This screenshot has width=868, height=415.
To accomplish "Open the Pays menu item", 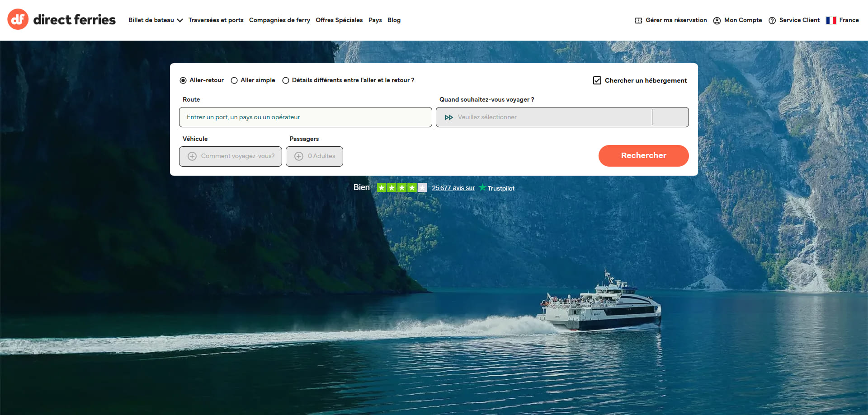I will pyautogui.click(x=375, y=20).
